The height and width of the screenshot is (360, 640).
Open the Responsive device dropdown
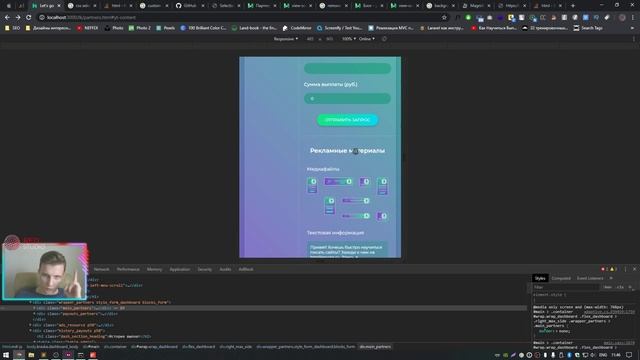(286, 39)
